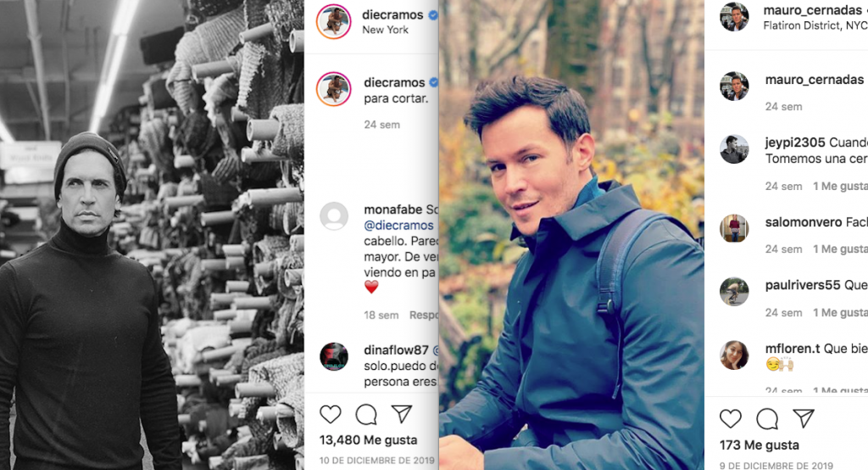Like the mauro_cernadas post with heart icon
Screen dimensions: 868x470
730,418
